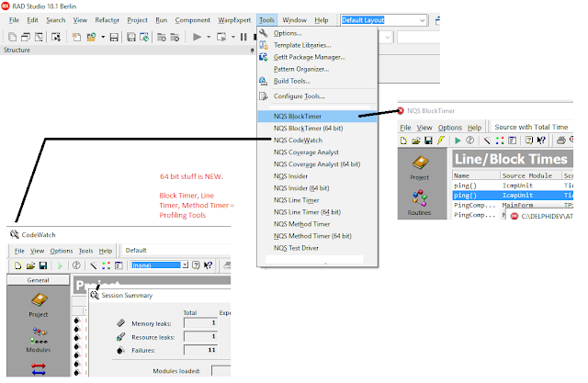588x383 pixels.
Task: Open Options menu in BlockTimer window
Action: [449, 128]
